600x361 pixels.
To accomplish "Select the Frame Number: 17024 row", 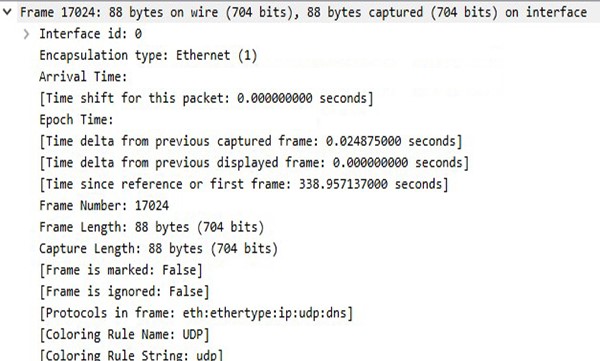I will 104,206.
